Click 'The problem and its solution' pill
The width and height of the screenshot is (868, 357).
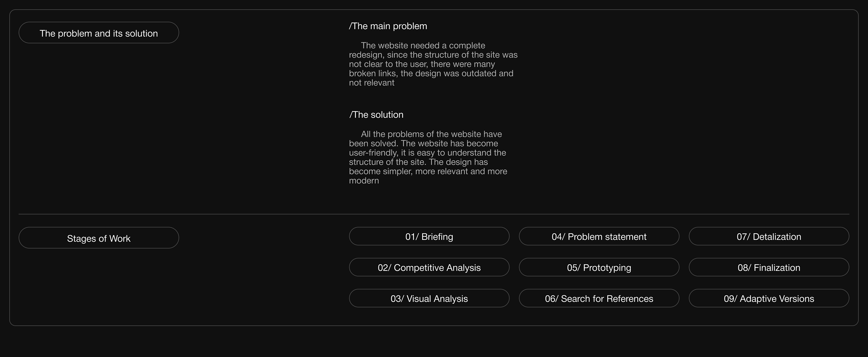click(x=98, y=33)
